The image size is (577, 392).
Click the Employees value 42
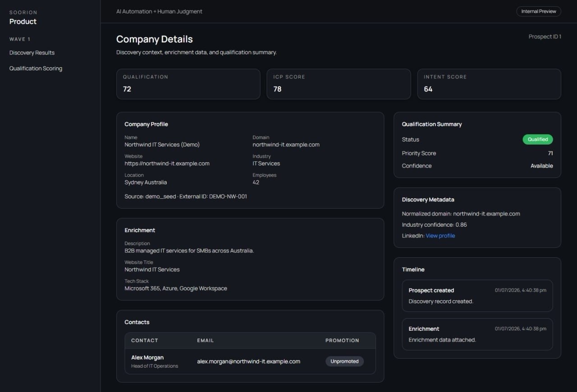256,182
